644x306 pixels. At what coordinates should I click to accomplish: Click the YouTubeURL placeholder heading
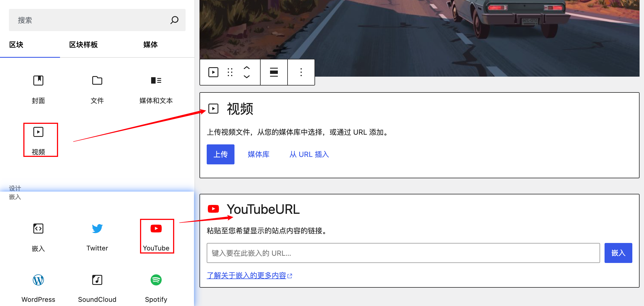point(263,209)
